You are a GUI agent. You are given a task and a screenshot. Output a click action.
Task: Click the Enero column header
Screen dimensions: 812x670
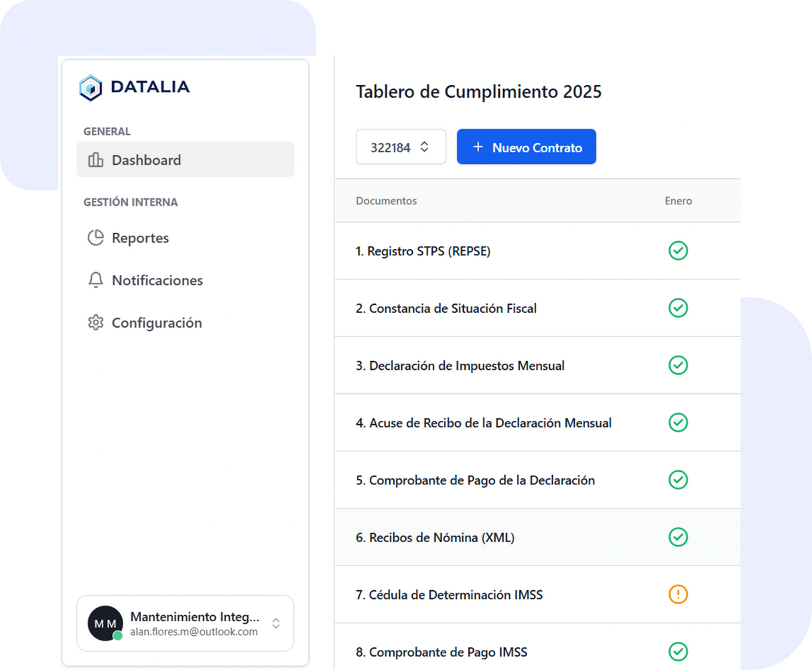coord(678,201)
